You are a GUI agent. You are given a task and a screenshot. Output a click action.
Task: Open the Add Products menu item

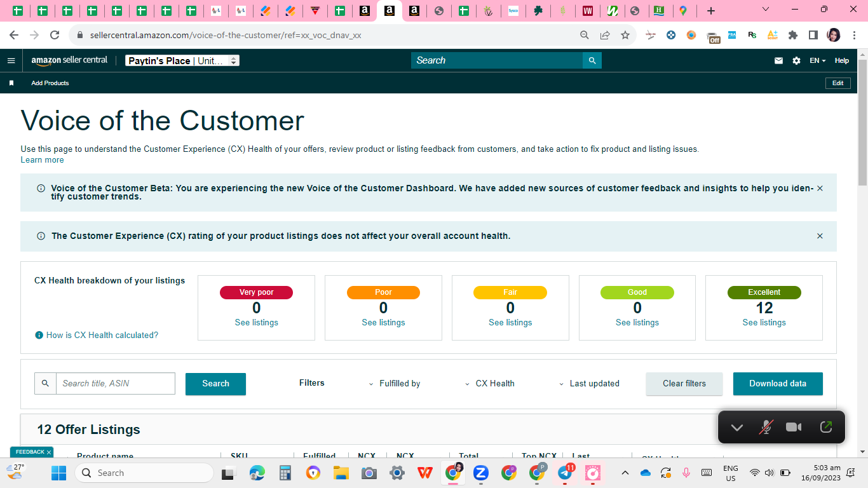(x=50, y=83)
